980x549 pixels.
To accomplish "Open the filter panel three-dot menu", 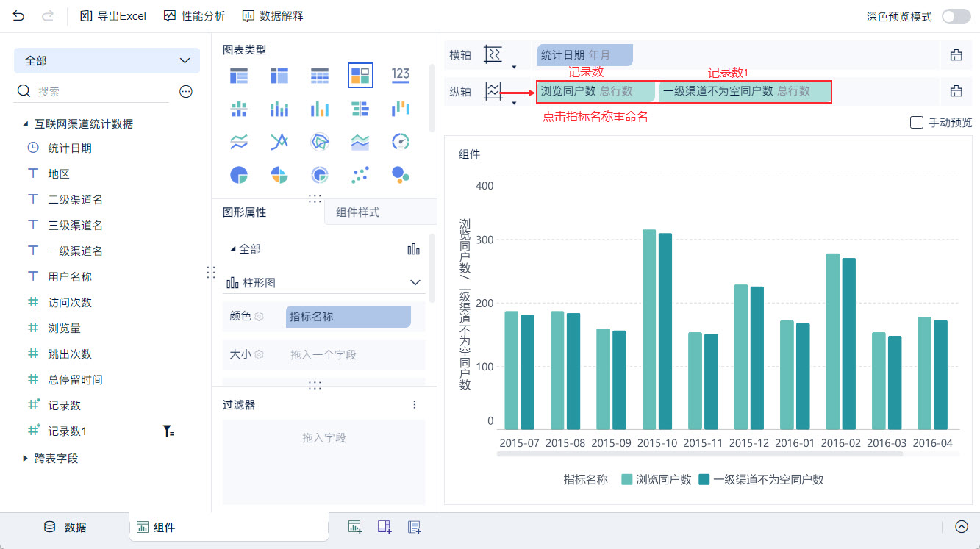I will tap(415, 405).
